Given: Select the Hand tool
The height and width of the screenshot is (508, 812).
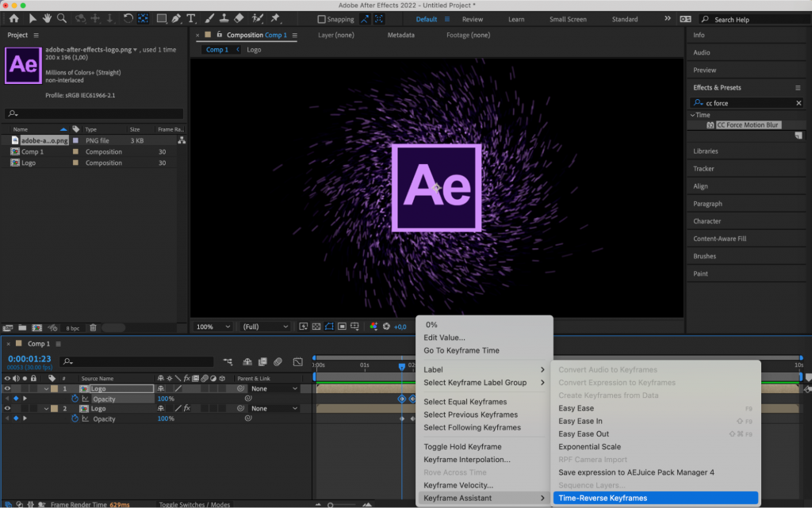Looking at the screenshot, I should 48,19.
